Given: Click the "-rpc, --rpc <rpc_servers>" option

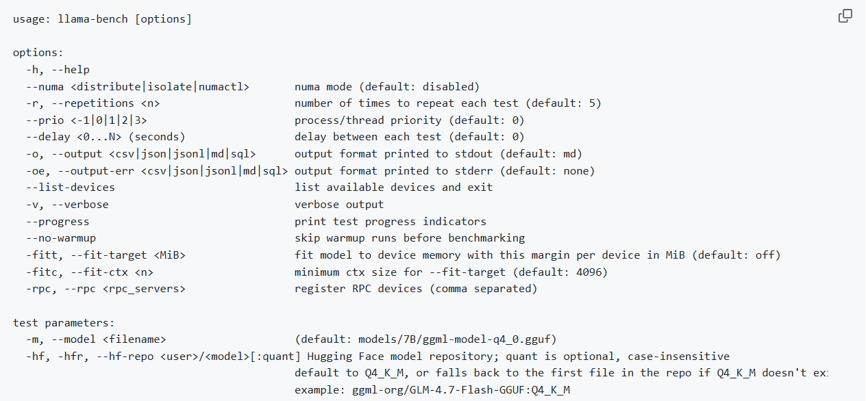Looking at the screenshot, I should click(x=106, y=289).
